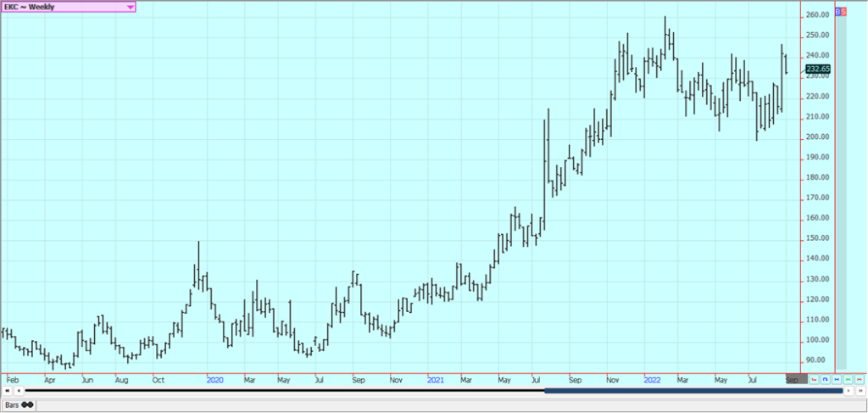Click the blue B buy button

(837, 11)
